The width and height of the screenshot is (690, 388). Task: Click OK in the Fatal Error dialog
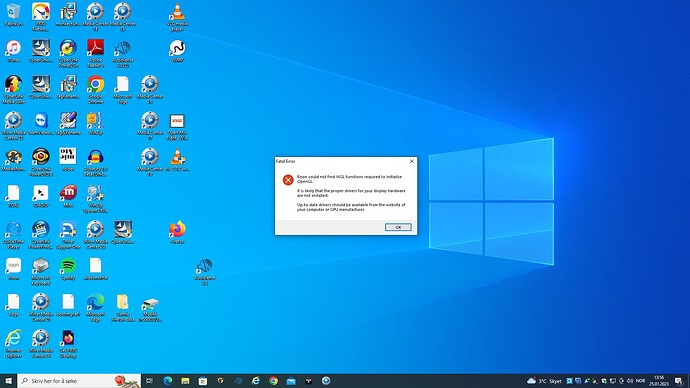pos(398,227)
